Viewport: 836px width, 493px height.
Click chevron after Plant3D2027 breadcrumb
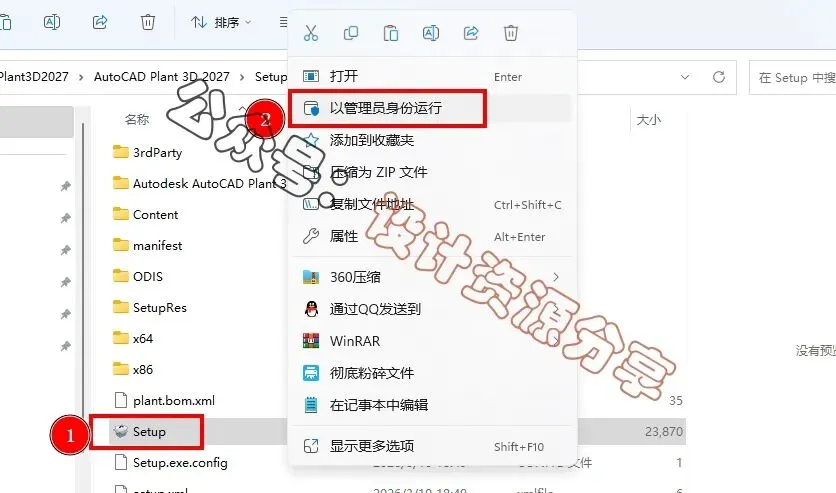pyautogui.click(x=81, y=77)
